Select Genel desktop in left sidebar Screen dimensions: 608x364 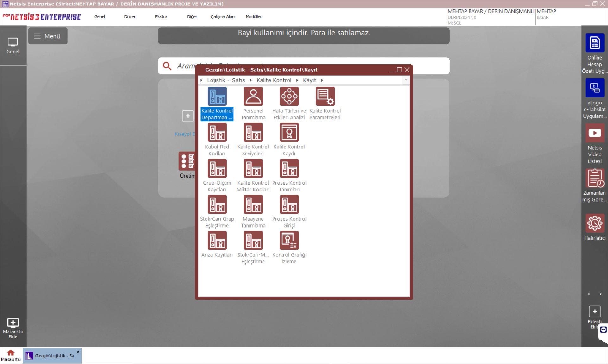[x=13, y=46]
